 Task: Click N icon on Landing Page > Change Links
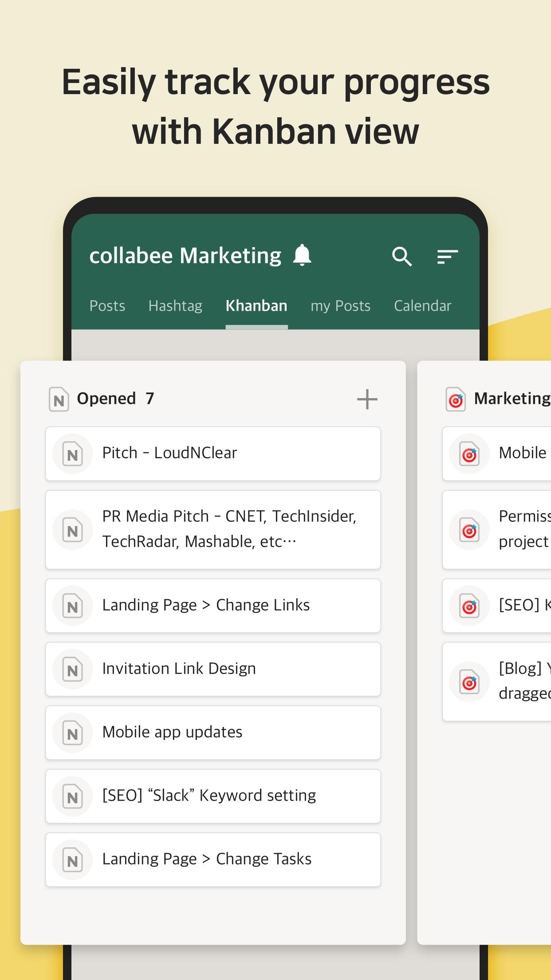(x=72, y=606)
